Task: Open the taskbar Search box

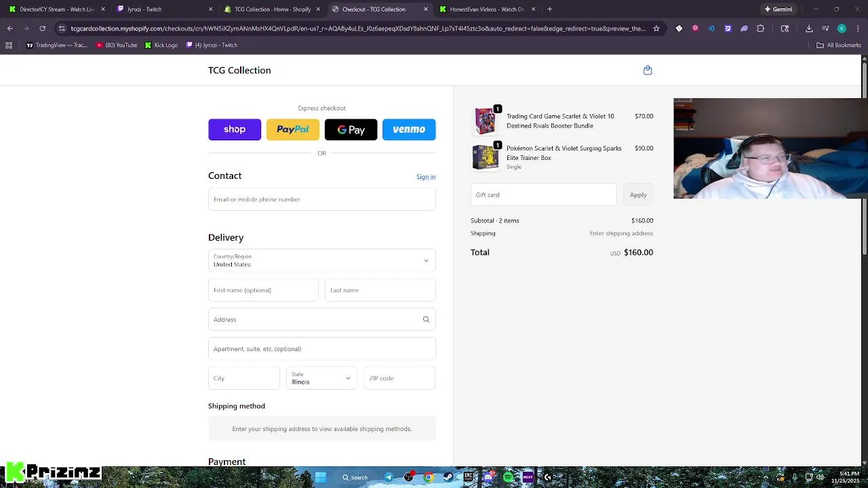Action: tap(355, 477)
